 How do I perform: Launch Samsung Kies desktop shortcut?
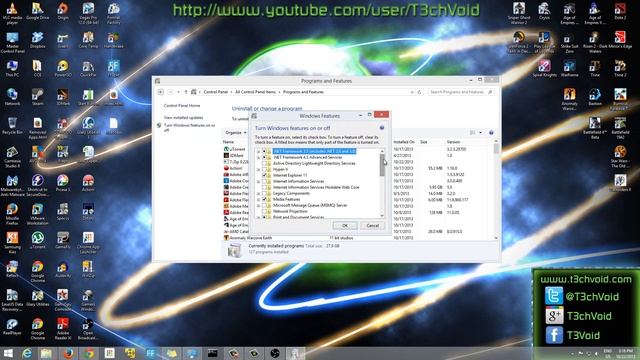click(x=12, y=243)
